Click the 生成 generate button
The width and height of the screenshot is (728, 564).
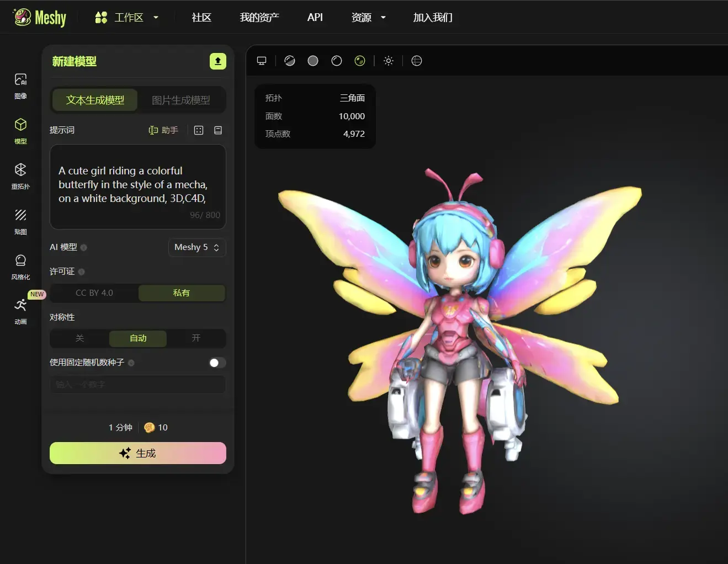coord(137,453)
